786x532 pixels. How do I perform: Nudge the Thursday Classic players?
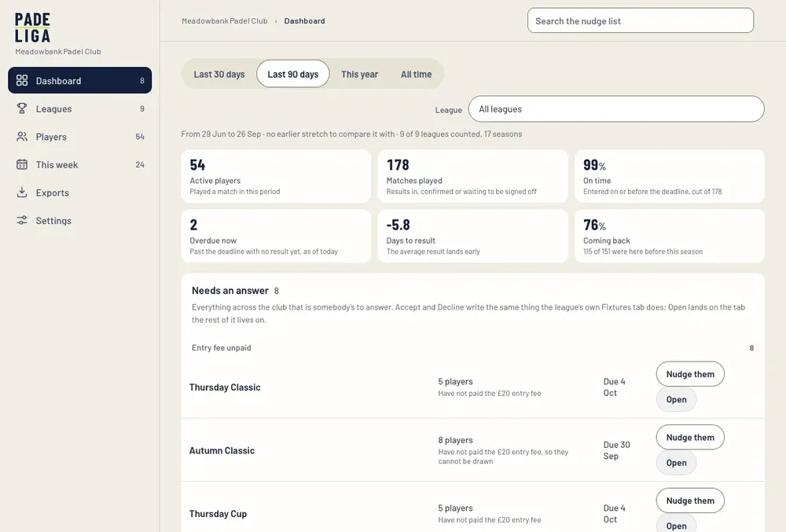[690, 374]
